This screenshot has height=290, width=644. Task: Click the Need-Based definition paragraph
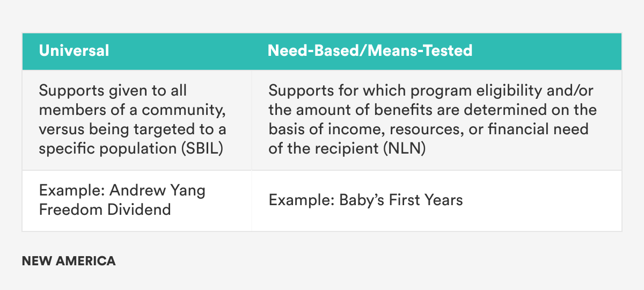click(x=433, y=120)
